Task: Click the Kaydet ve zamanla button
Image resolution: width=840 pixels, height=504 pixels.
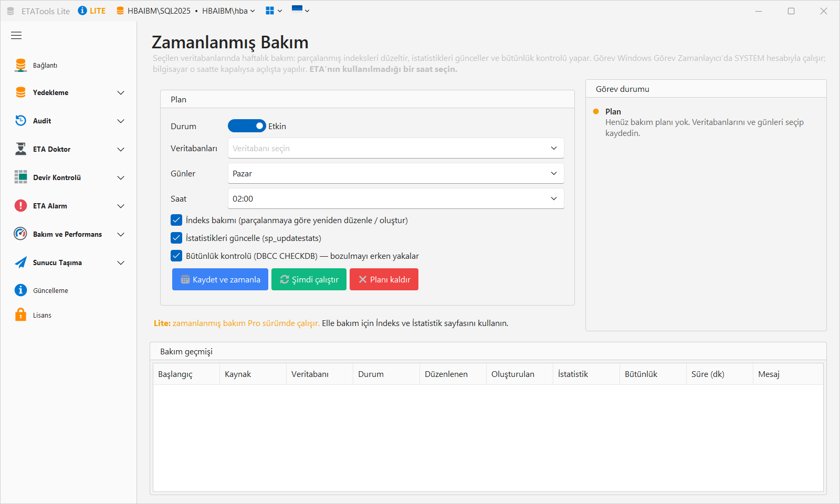Action: tap(220, 279)
